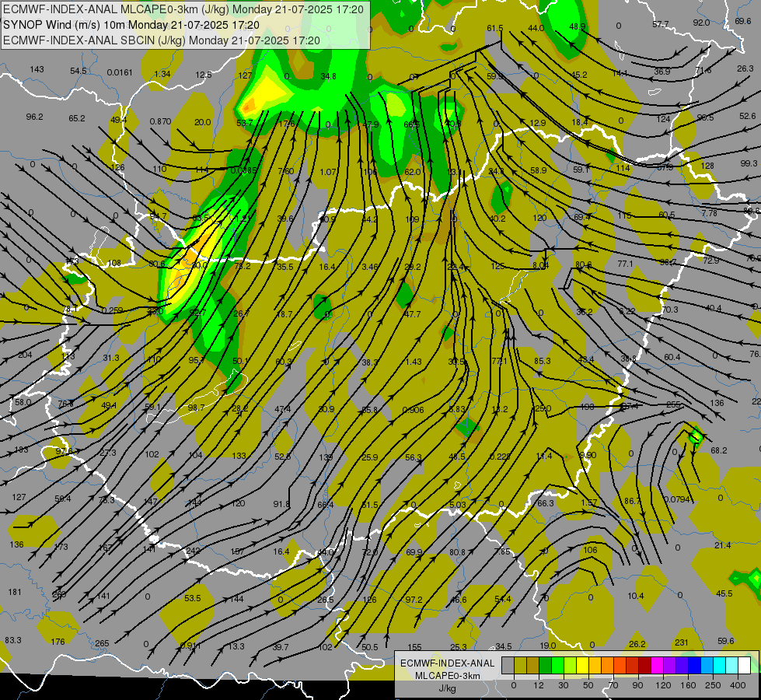Click the ECMWF-INDEX-ANAL SBCIN title line

[162, 40]
